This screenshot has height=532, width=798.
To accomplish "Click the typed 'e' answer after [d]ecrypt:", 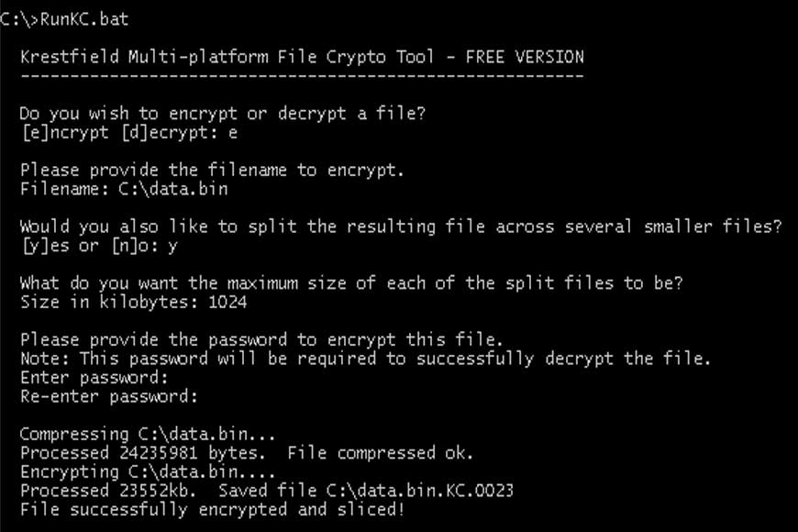I will [233, 133].
